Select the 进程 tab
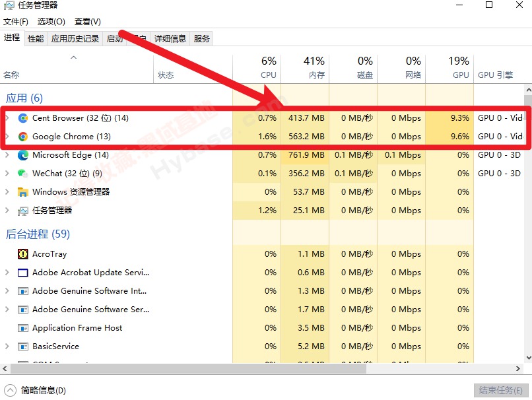Image resolution: width=532 pixels, height=400 pixels. pyautogui.click(x=12, y=38)
